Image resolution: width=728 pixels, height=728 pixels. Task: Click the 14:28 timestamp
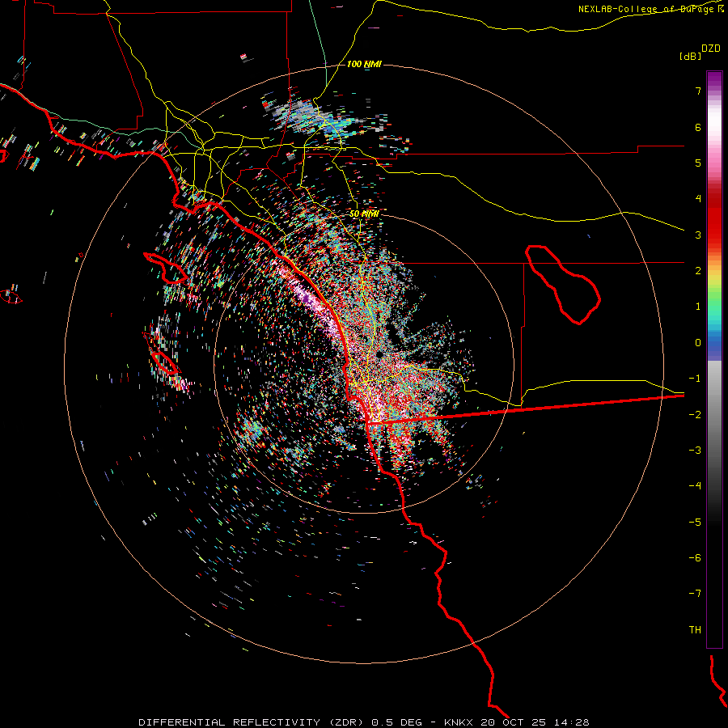571,722
